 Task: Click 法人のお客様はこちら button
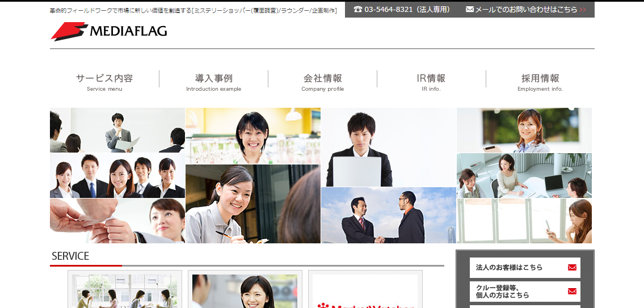(525, 268)
